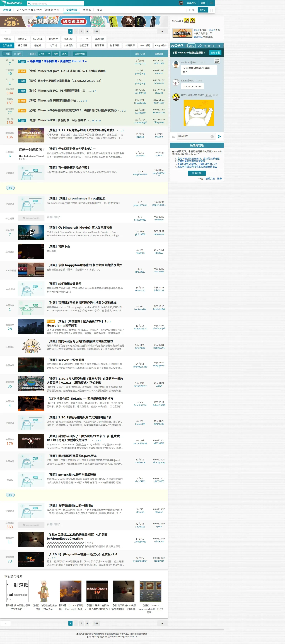Click the second board moderator tiger avatar
285x644 pixels.
click(x=192, y=21)
